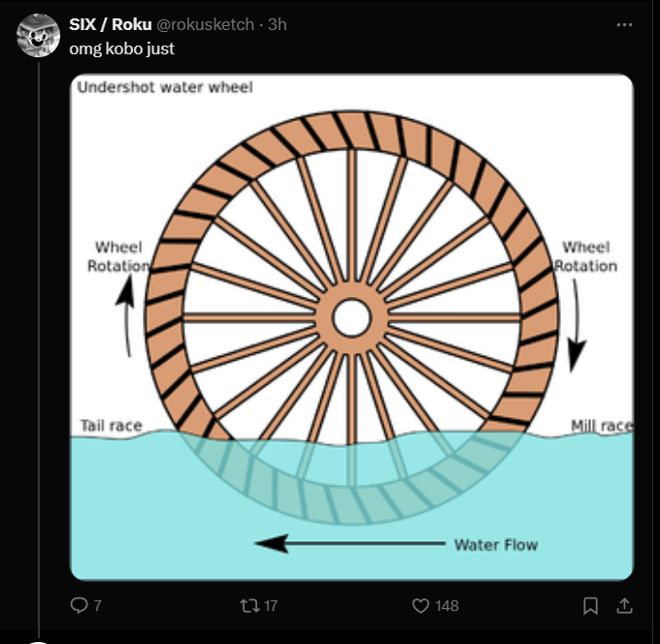Open the @rokusketch handle link
This screenshot has width=660, height=644.
pyautogui.click(x=206, y=24)
